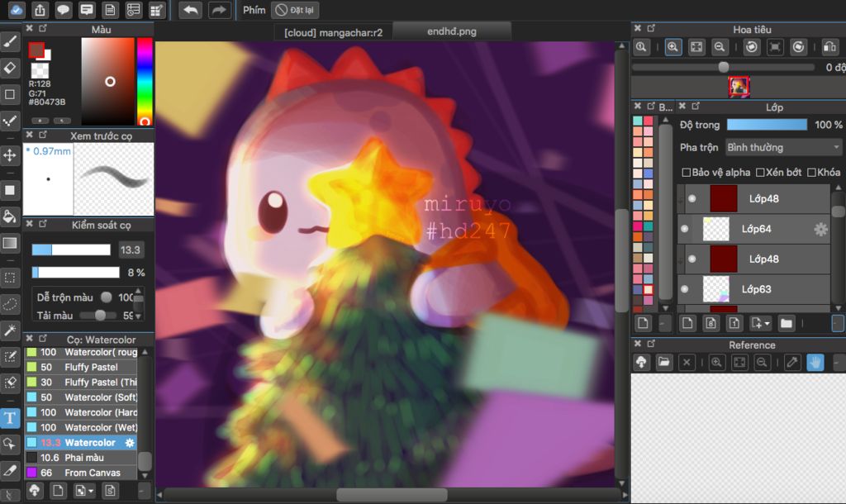This screenshot has width=846, height=504.
Task: Switch to [cloud] mangachar:r2 tab
Action: [333, 32]
